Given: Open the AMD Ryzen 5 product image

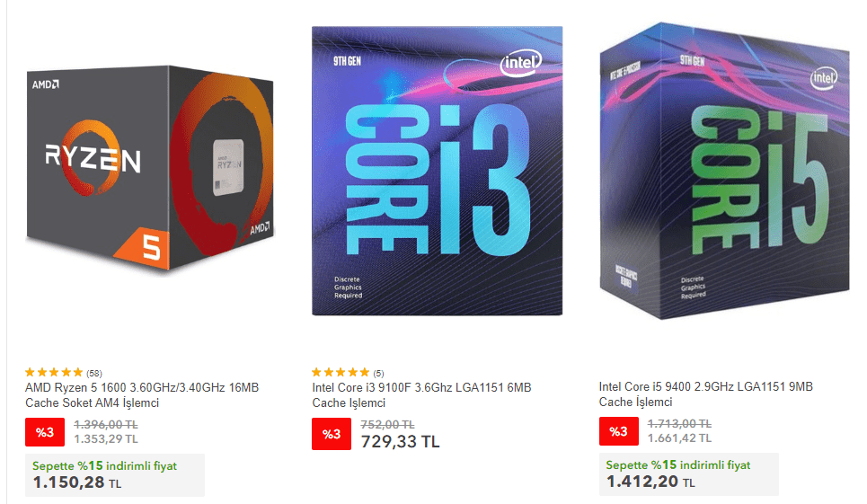Looking at the screenshot, I should pos(150,171).
